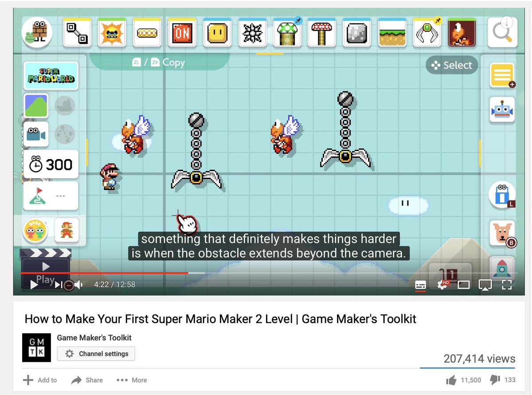The image size is (532, 395).
Task: Open the course theme hill icon
Action: [x=36, y=106]
